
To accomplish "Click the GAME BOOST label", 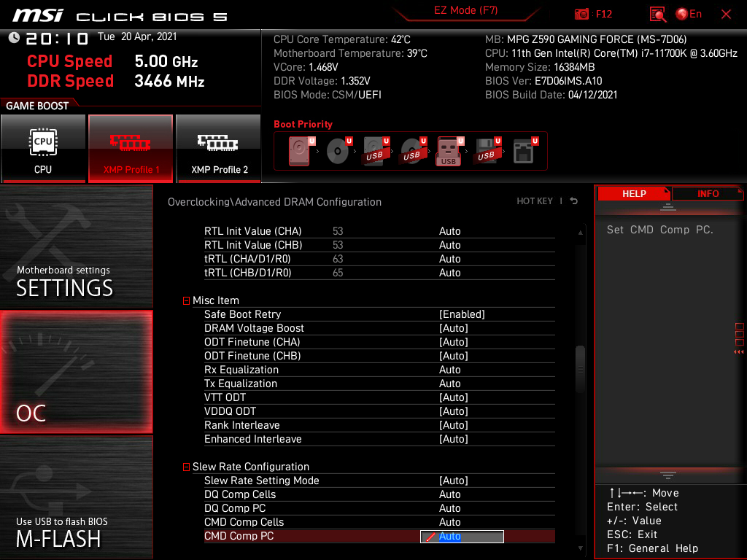I will click(37, 106).
